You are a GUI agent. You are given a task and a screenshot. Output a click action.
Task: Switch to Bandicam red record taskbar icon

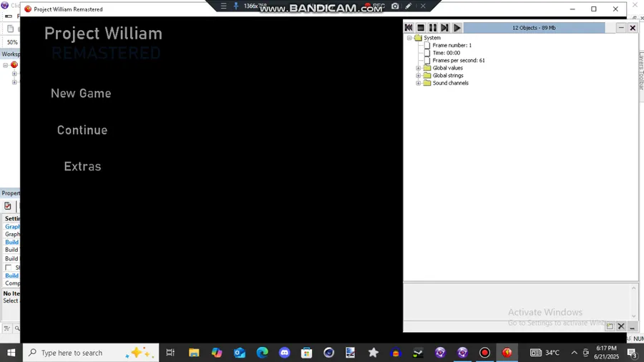click(484, 353)
